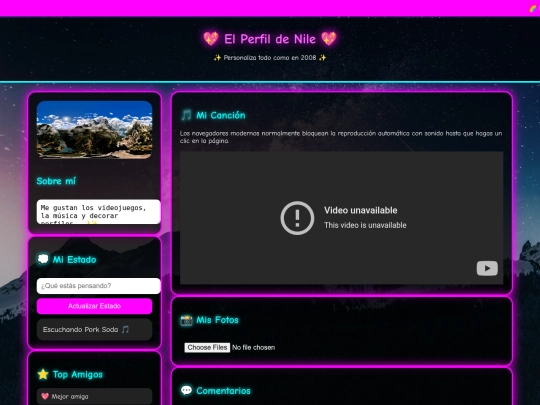Click the YouTube play logo in video
540x405 pixels.
click(487, 268)
